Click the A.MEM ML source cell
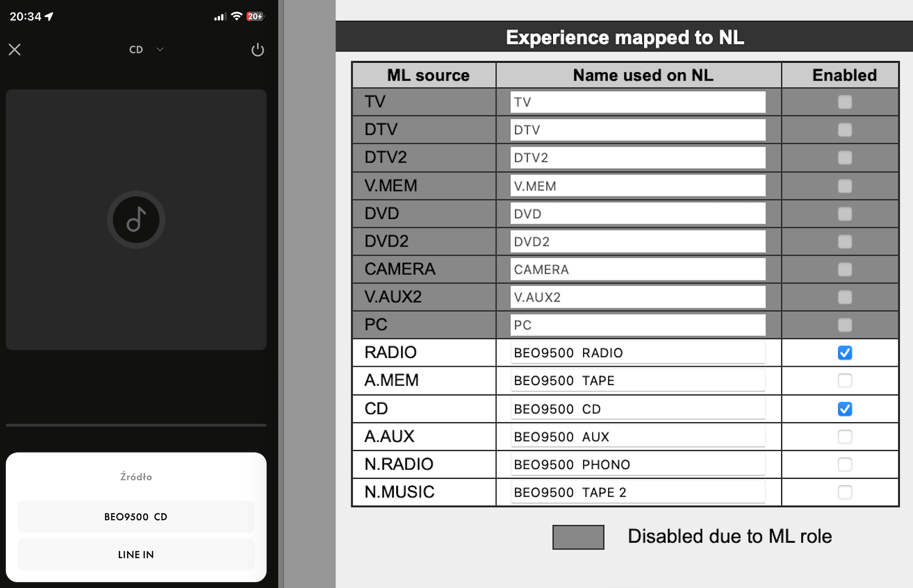The width and height of the screenshot is (913, 588). 424,380
